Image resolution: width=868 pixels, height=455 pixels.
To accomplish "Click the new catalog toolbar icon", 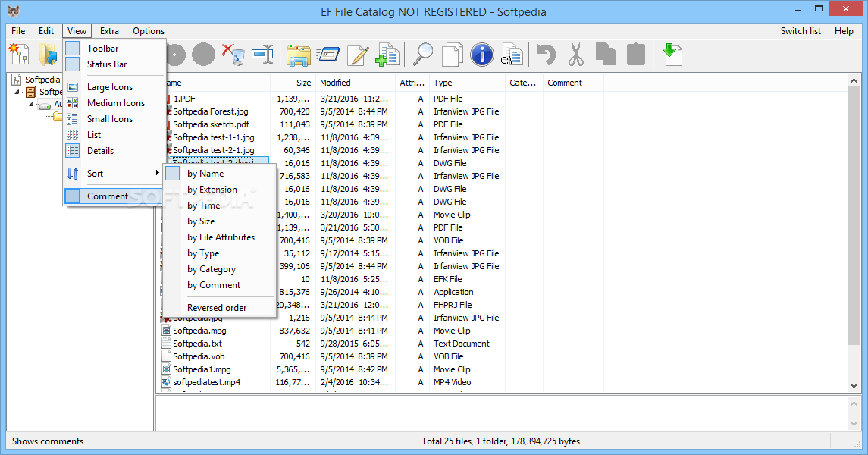I will [x=20, y=55].
